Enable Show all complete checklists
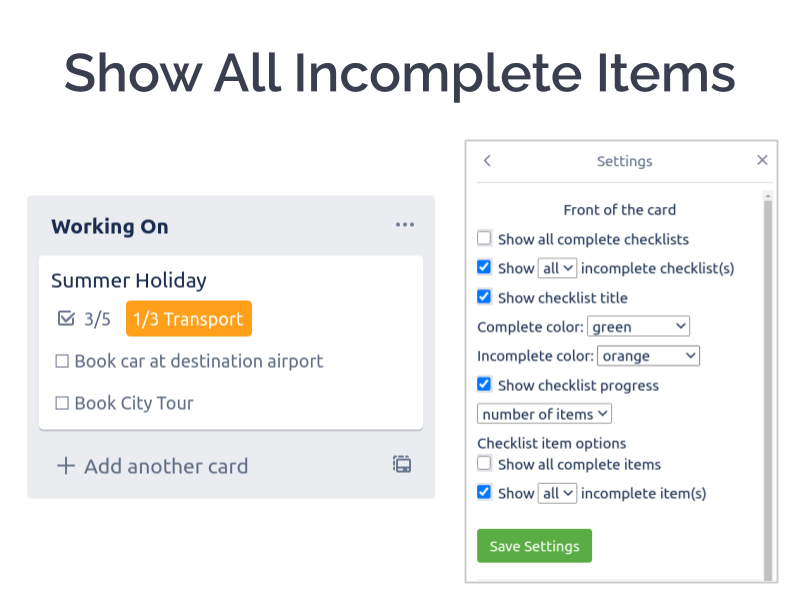The height and width of the screenshot is (600, 800). (484, 238)
